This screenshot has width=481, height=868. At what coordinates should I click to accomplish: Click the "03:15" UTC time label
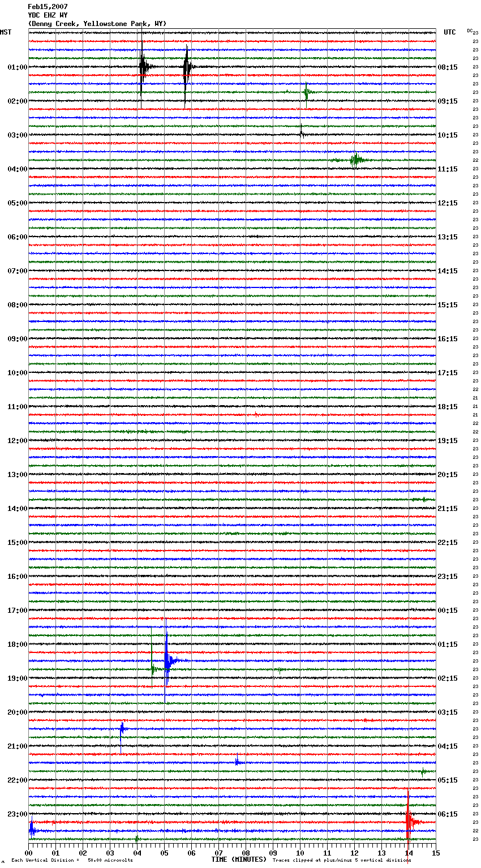(448, 712)
